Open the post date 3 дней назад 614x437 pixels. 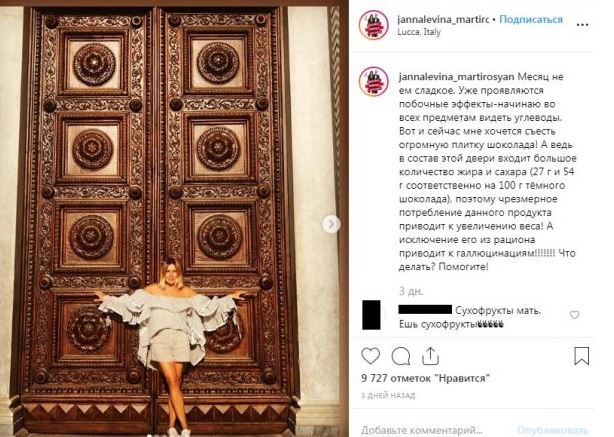388,395
